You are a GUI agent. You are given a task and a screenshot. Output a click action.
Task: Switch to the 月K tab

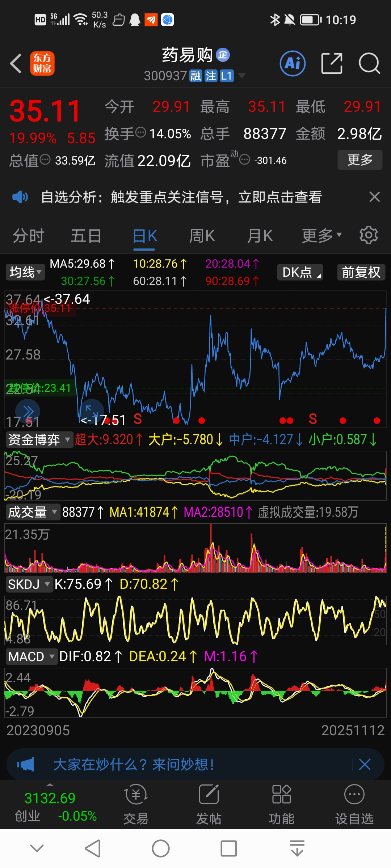click(x=260, y=236)
